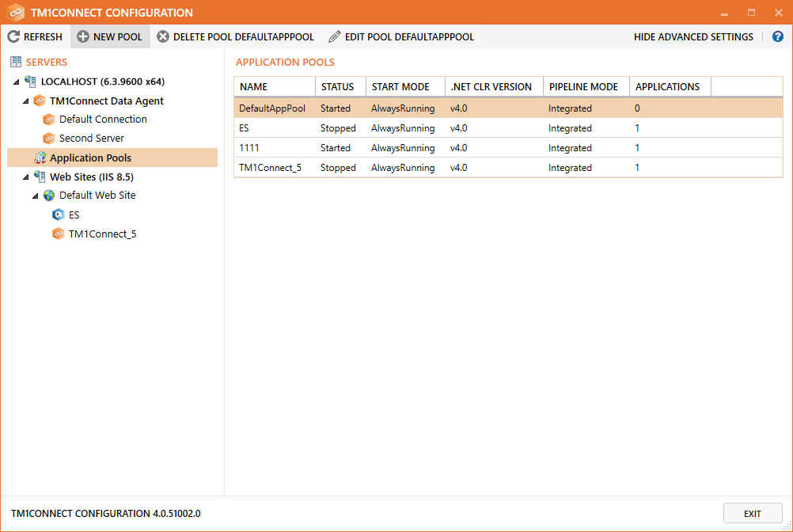The height and width of the screenshot is (532, 793).
Task: Click the Servers heading text
Action: [47, 63]
